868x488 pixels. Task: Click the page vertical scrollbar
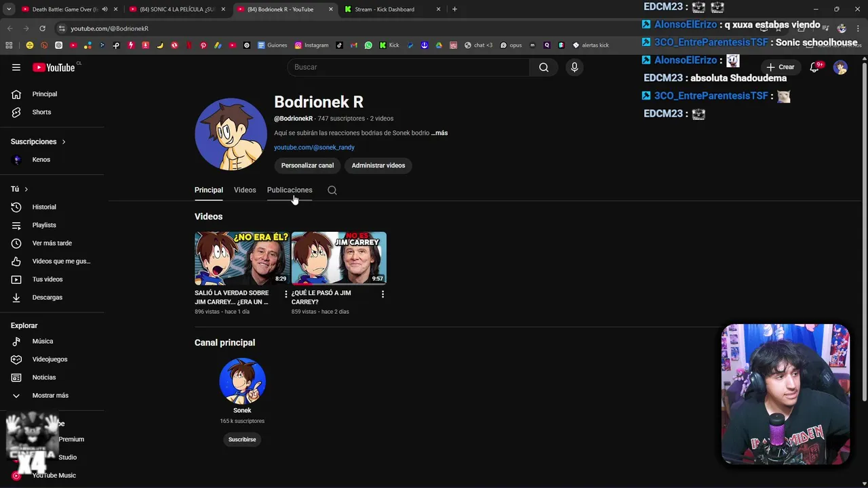click(x=864, y=230)
